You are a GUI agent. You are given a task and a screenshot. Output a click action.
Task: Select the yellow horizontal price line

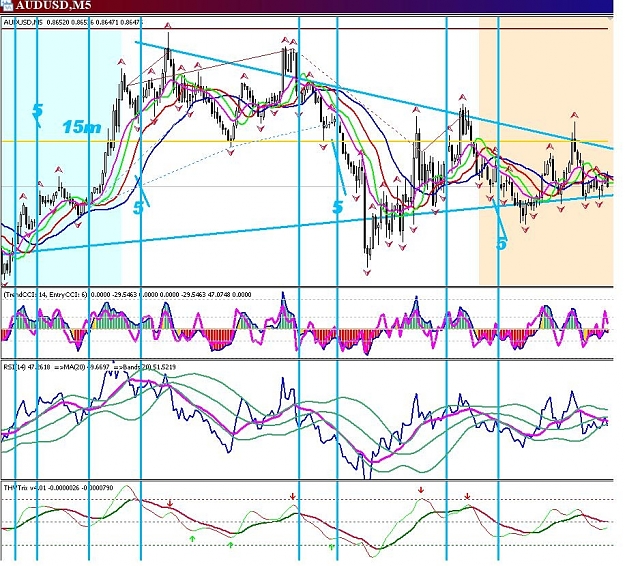pos(305,141)
